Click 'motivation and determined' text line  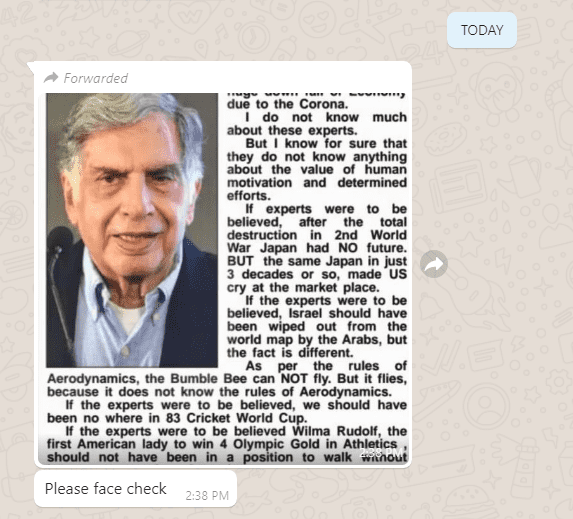[x=317, y=182]
